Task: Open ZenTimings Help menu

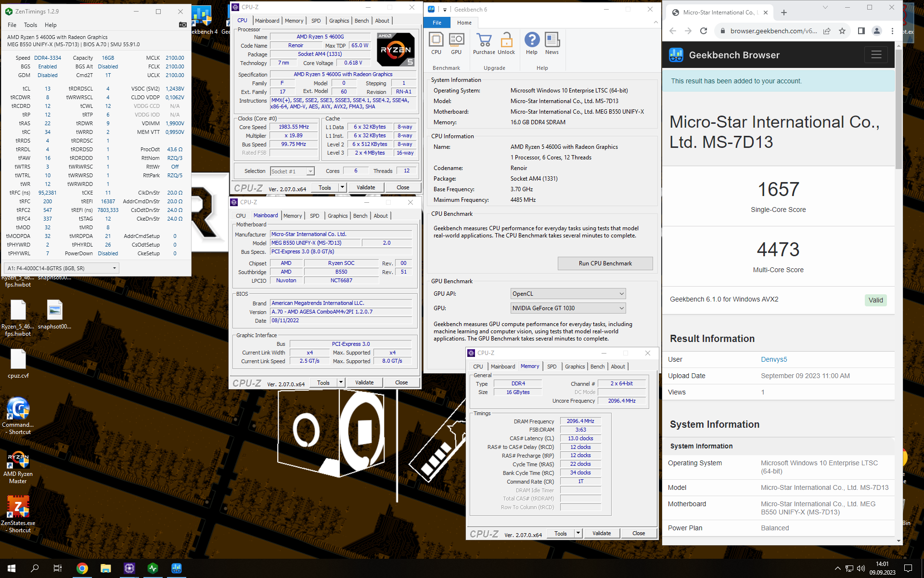Action: point(51,25)
